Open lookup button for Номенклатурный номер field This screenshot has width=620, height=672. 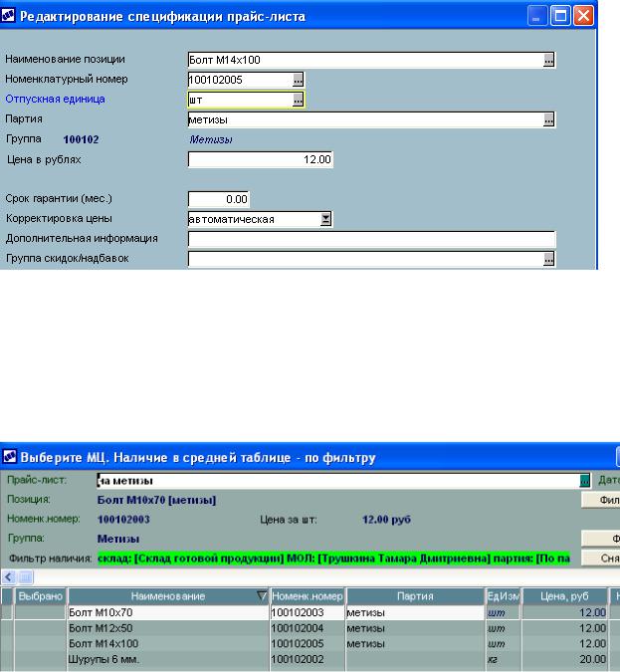[298, 80]
